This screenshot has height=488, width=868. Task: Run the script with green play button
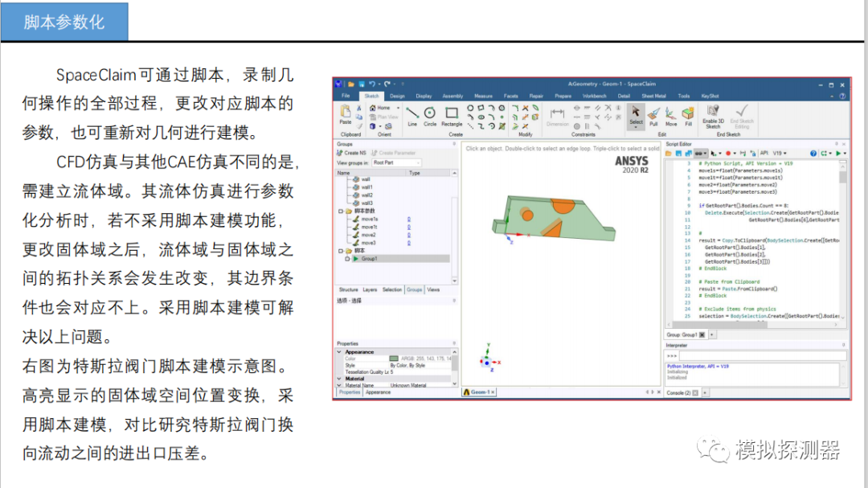click(838, 154)
